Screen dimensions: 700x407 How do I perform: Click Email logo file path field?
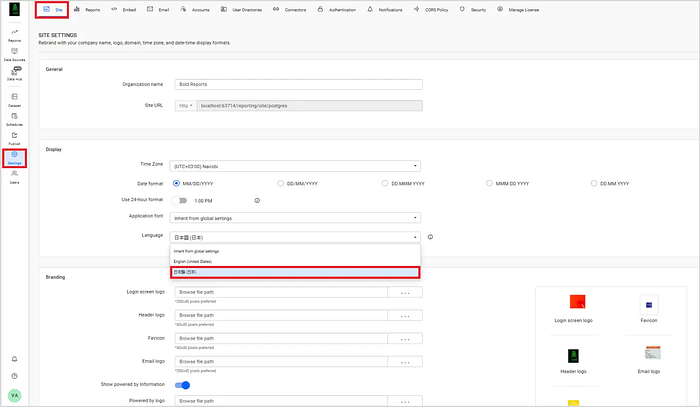(x=281, y=361)
